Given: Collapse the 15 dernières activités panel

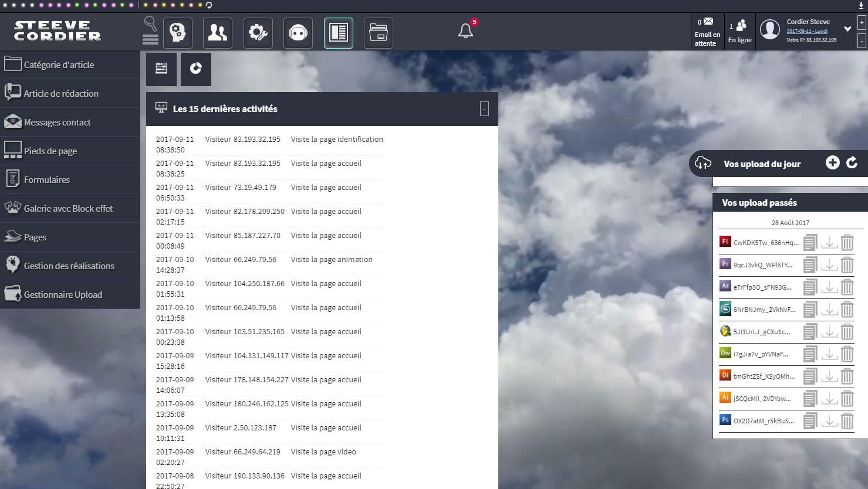Looking at the screenshot, I should 484,109.
